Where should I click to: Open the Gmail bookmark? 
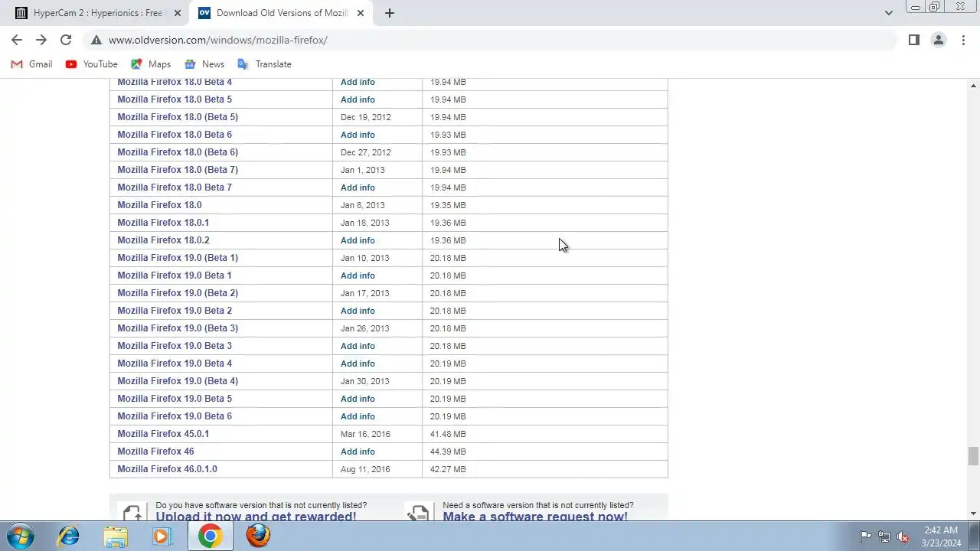pos(32,64)
